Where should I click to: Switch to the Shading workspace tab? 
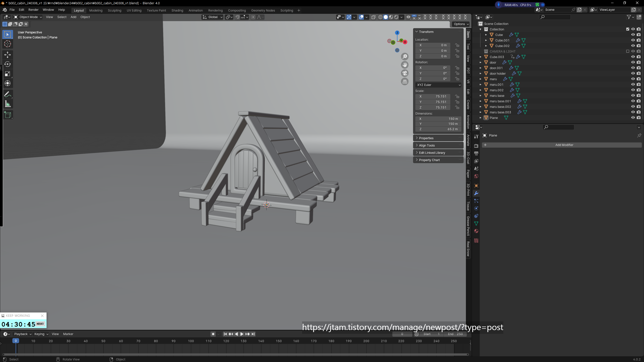[177, 10]
